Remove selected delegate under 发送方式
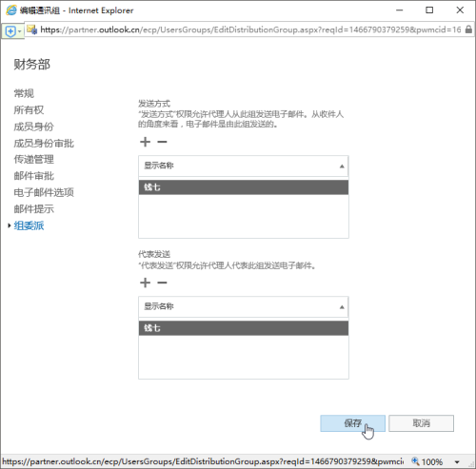Viewport: 476px width, 469px height. pyautogui.click(x=162, y=142)
